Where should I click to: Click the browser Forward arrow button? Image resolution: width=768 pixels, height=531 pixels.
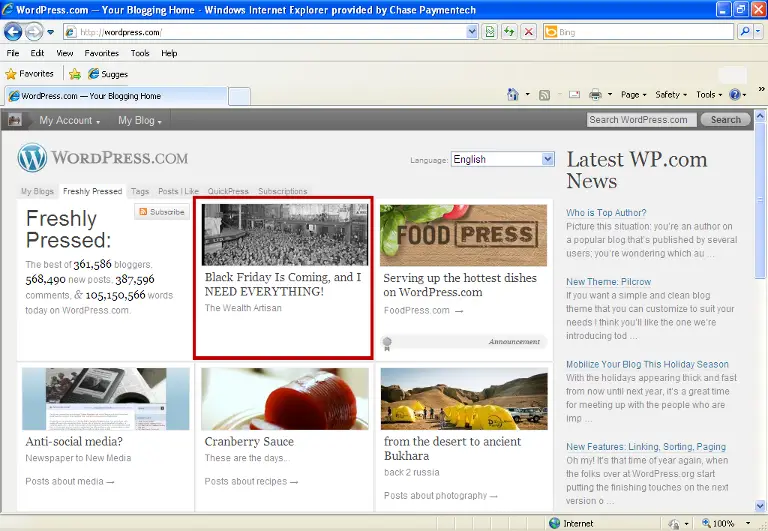[x=33, y=32]
